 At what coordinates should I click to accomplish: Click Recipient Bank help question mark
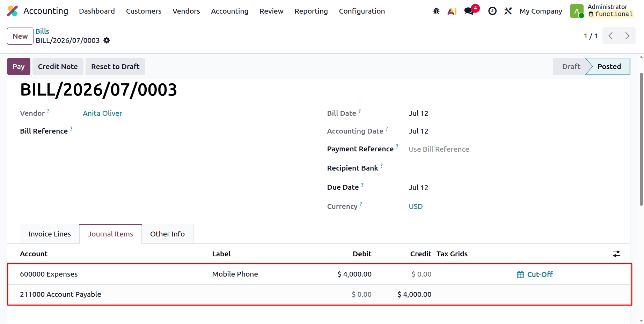pyautogui.click(x=381, y=166)
